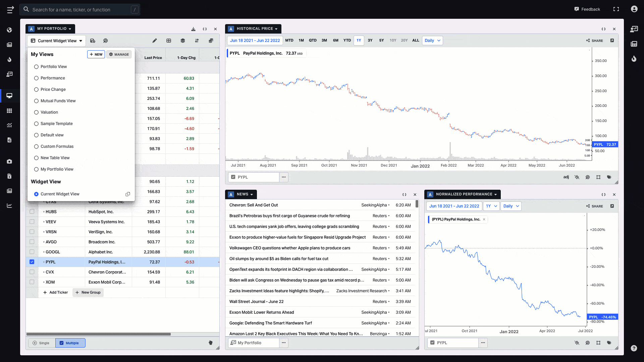Click the save view icon next to Current Widget View
The height and width of the screenshot is (362, 644).
93,41
